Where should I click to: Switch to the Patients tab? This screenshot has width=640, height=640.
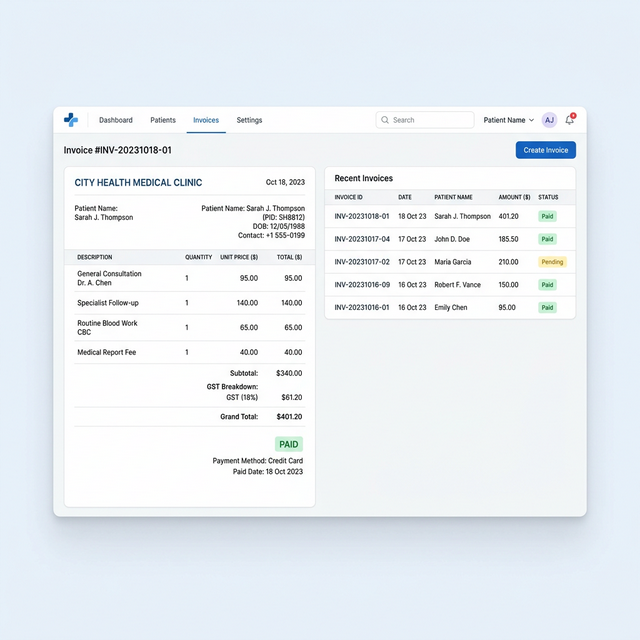(163, 120)
